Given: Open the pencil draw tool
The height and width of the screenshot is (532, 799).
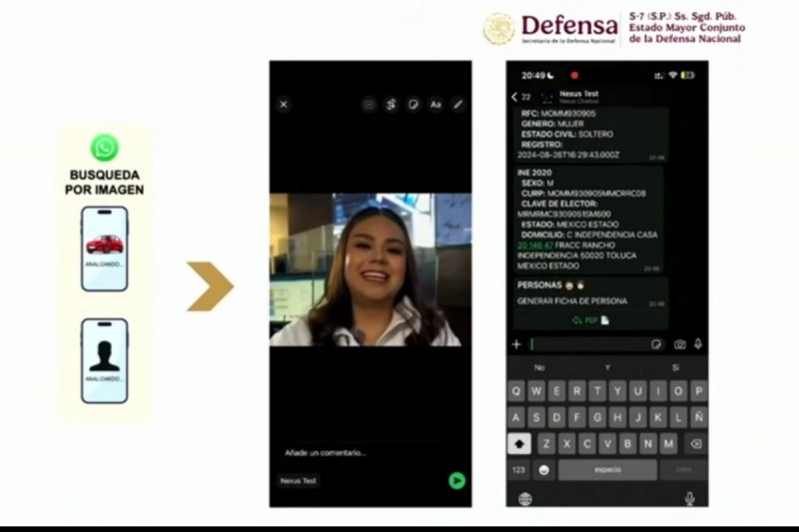Looking at the screenshot, I should pyautogui.click(x=458, y=104).
